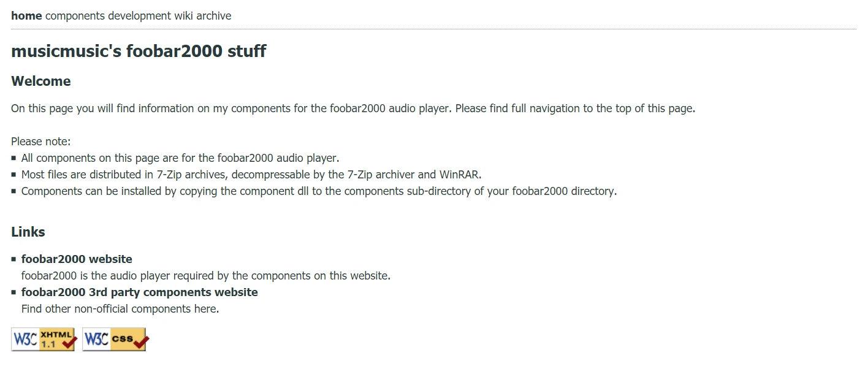Click the W3C CSS validation badge
868x377 pixels.
(115, 339)
